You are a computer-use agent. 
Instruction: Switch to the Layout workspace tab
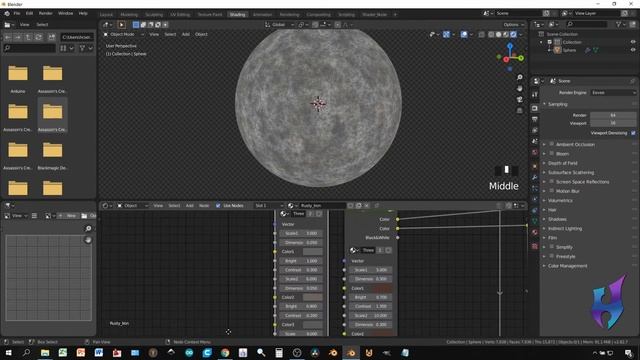[106, 15]
